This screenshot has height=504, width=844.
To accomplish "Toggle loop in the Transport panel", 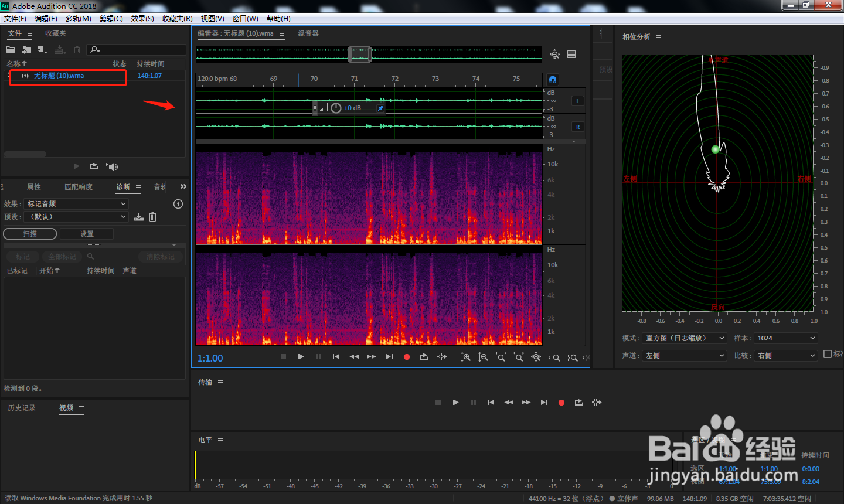I will (x=579, y=403).
